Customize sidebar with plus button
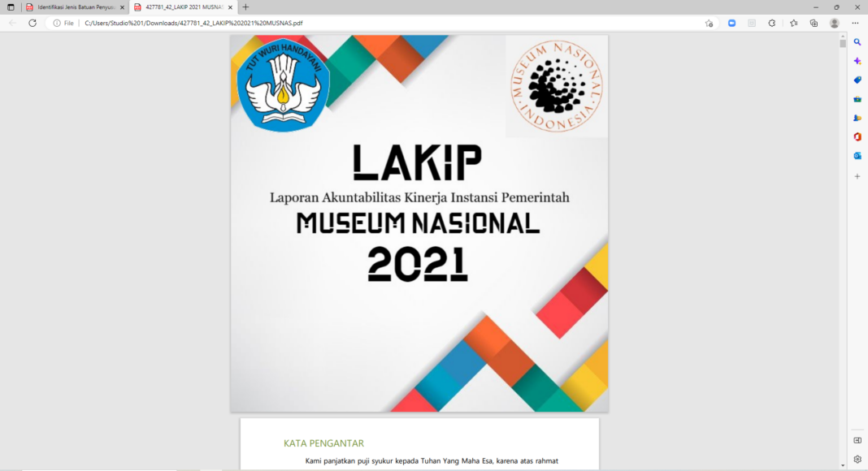This screenshot has height=471, width=868. 857,176
